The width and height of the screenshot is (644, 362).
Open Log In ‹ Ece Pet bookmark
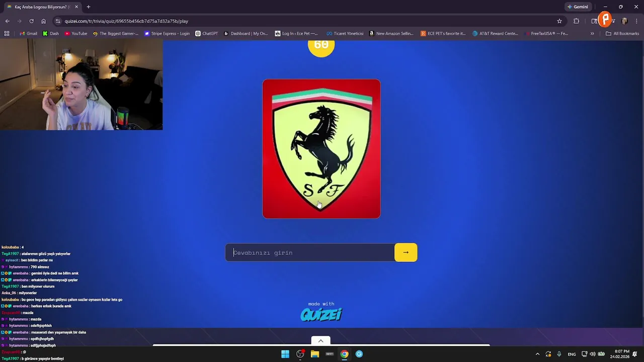pyautogui.click(x=296, y=34)
